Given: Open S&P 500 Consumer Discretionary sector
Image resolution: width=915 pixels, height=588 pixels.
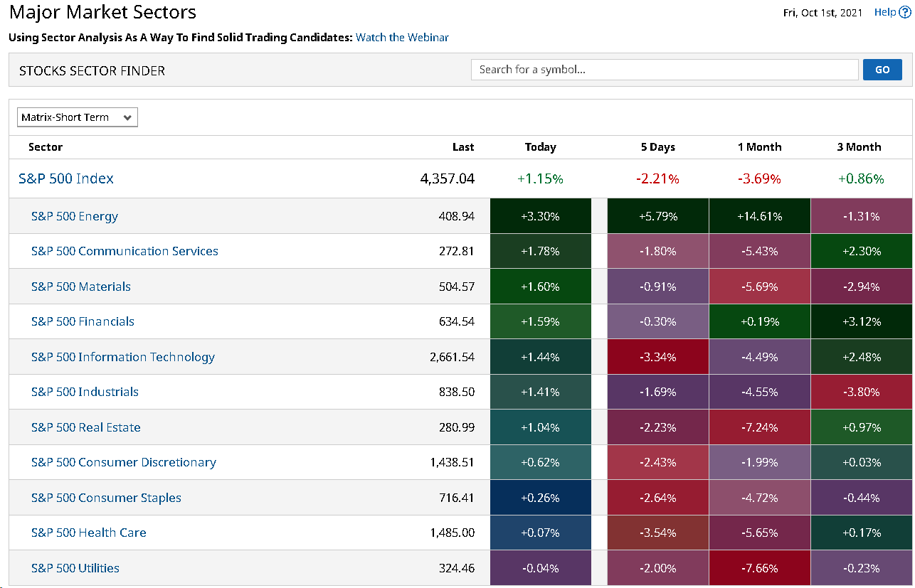Looking at the screenshot, I should tap(124, 462).
